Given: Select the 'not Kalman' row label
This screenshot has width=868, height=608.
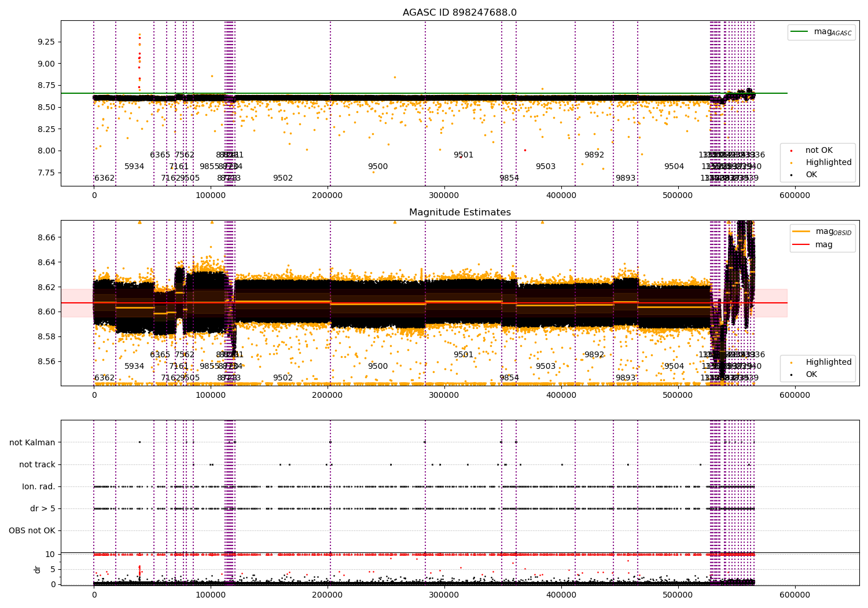Looking at the screenshot, I should click(x=32, y=442).
